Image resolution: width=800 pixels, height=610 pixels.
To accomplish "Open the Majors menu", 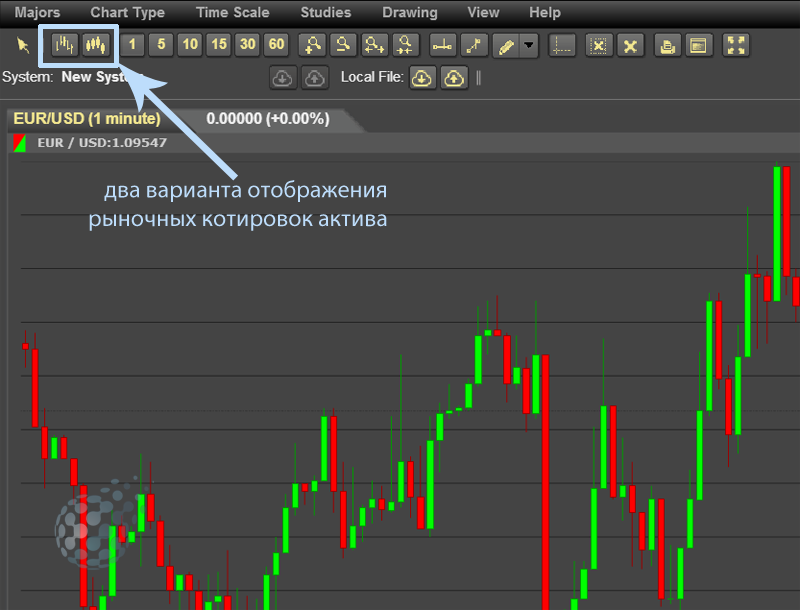I will (37, 12).
